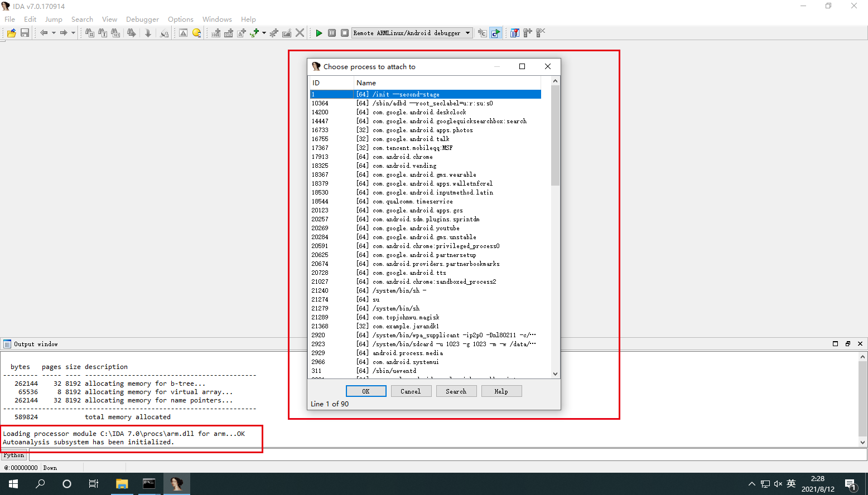
Task: Sort the process list by ID column
Action: click(331, 82)
